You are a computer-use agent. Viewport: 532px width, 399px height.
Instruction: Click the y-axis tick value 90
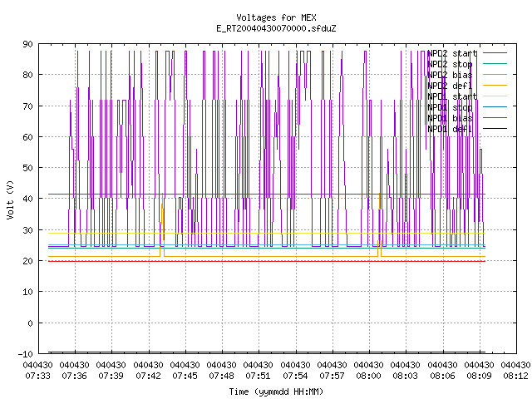click(27, 44)
